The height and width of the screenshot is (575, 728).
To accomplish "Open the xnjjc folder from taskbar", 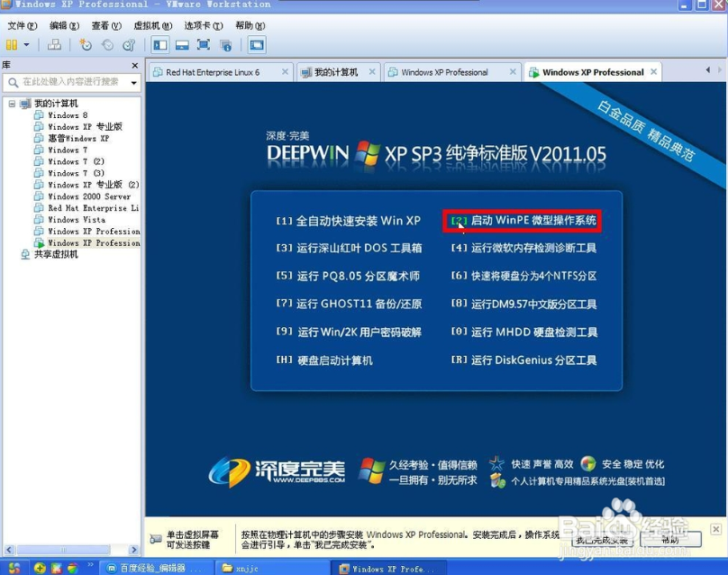I will 271,568.
